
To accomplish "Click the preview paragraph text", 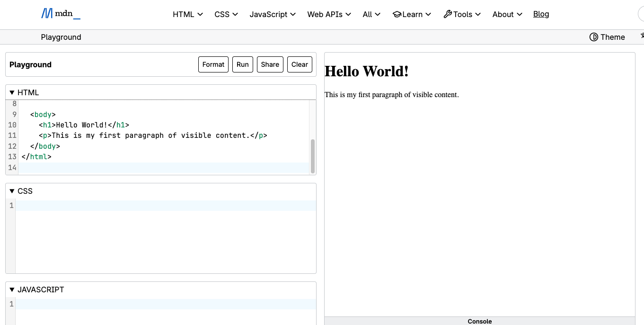I will pyautogui.click(x=392, y=95).
